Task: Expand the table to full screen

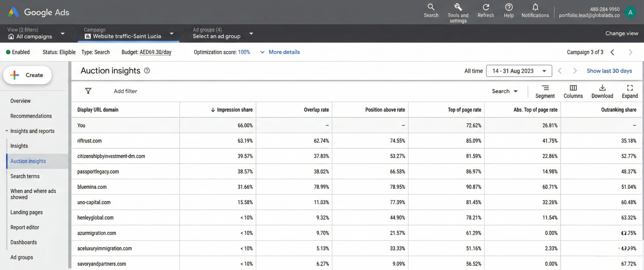Action: (630, 92)
